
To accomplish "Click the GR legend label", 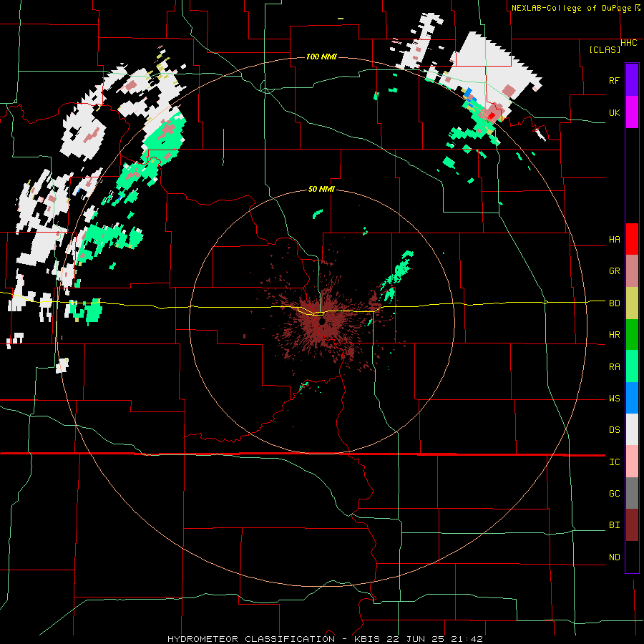I will click(615, 271).
